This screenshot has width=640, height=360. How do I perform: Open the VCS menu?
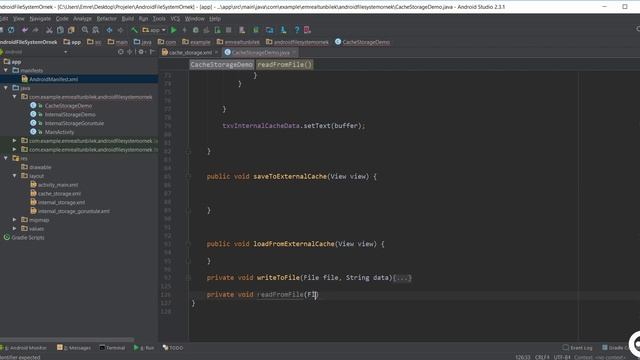tap(175, 19)
